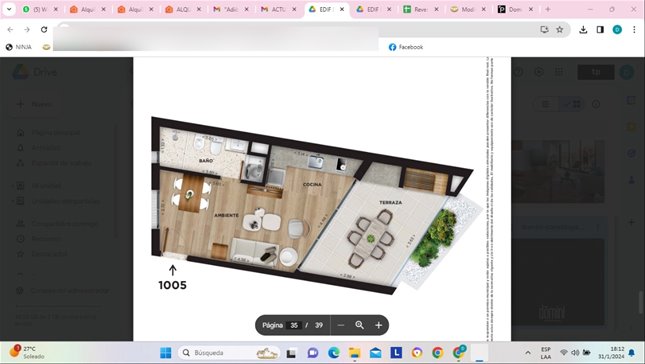Open a new browser tab
645x364 pixels.
point(548,9)
